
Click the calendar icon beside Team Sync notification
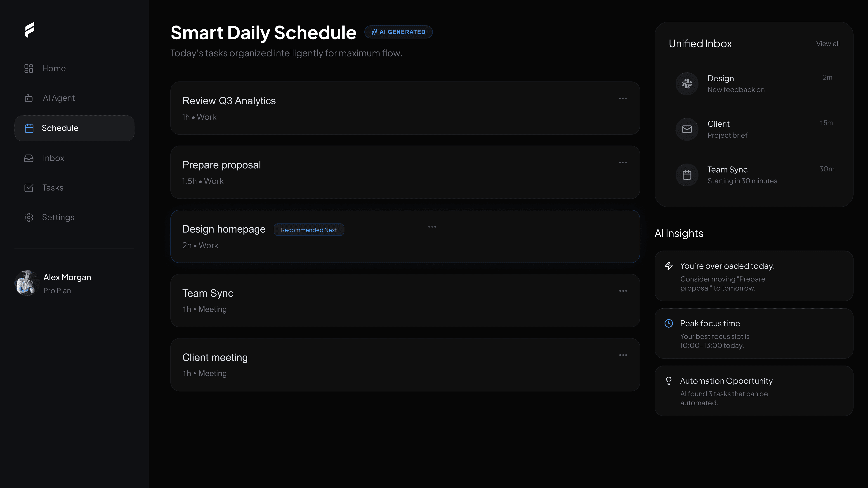click(687, 175)
